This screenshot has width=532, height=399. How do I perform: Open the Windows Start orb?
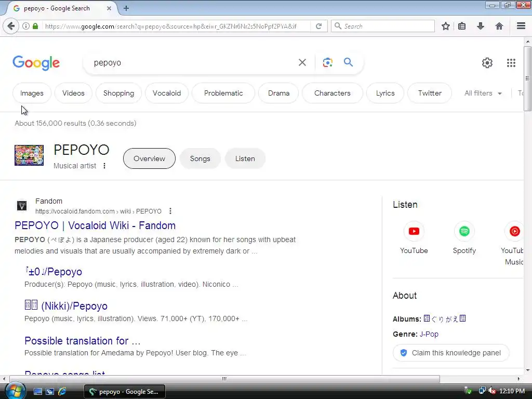(15, 391)
